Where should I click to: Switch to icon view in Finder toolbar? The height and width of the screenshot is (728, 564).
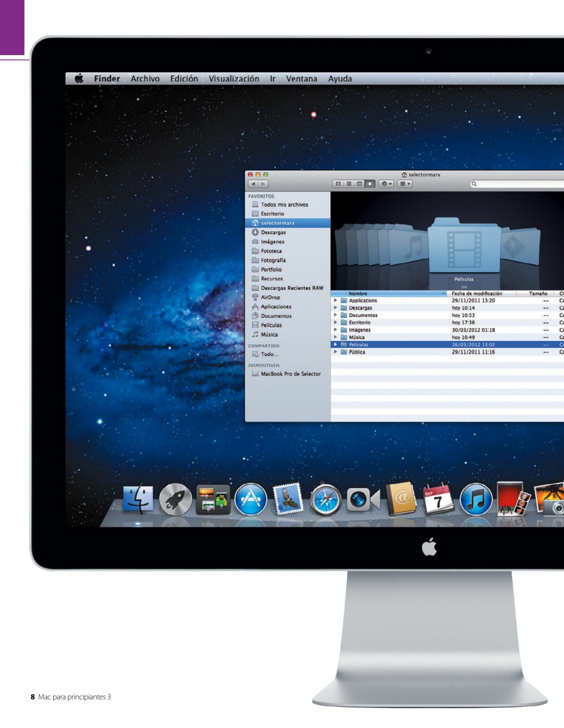pos(338,184)
